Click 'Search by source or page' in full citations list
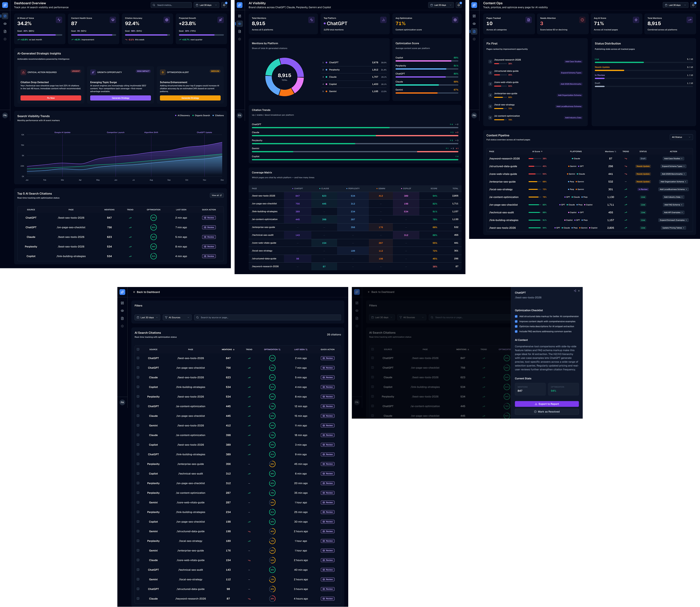 pyautogui.click(x=267, y=317)
